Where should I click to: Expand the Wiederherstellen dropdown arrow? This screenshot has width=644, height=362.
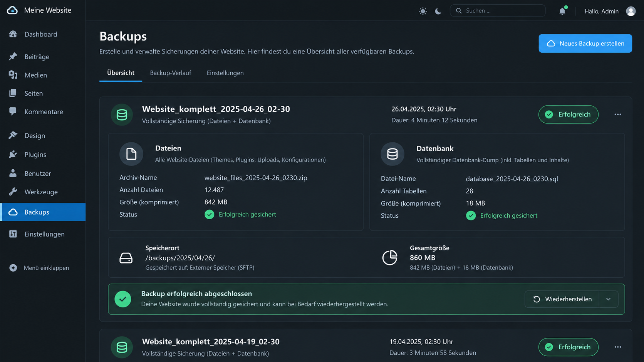609,299
